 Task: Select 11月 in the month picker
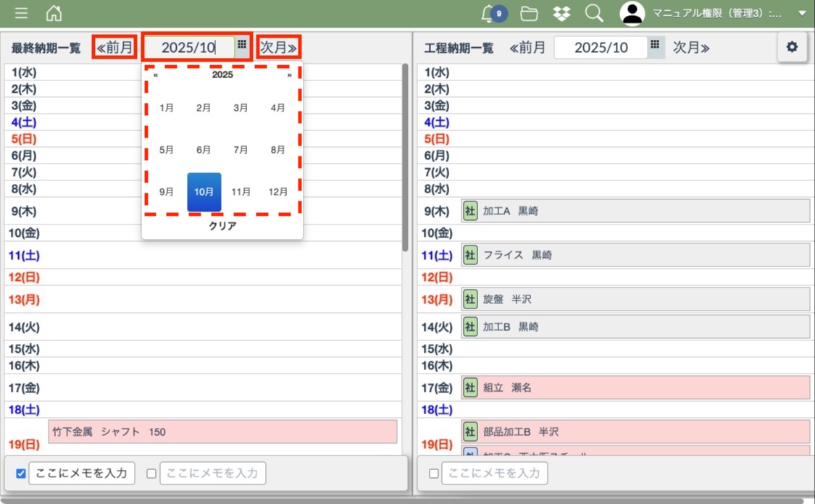point(241,192)
